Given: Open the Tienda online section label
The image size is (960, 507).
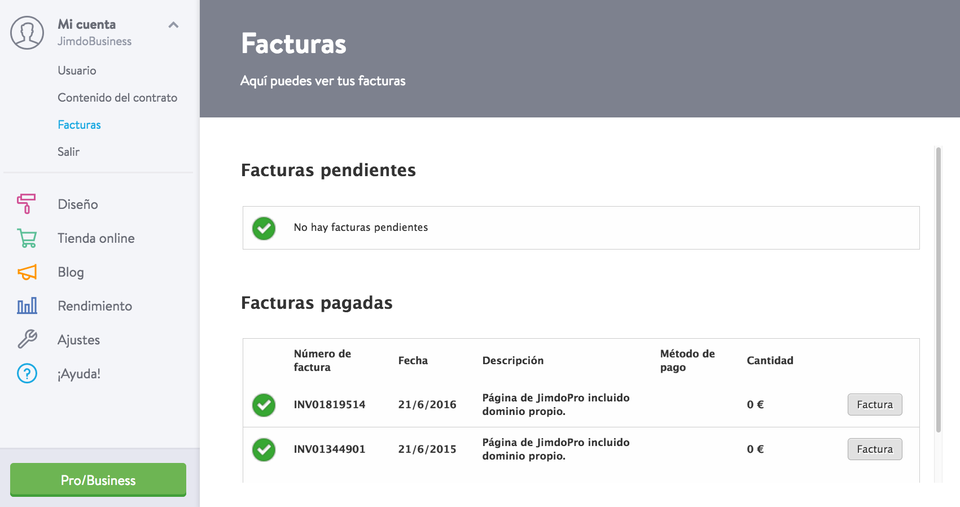Looking at the screenshot, I should click(x=96, y=238).
